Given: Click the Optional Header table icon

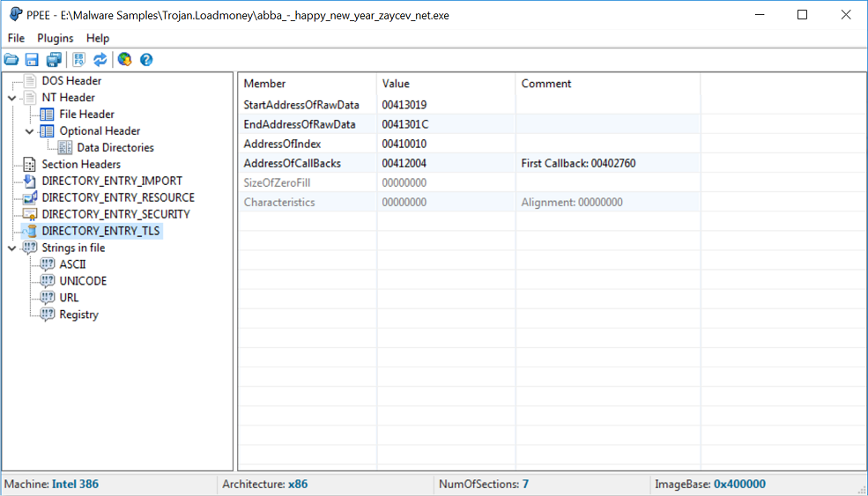Looking at the screenshot, I should [47, 130].
